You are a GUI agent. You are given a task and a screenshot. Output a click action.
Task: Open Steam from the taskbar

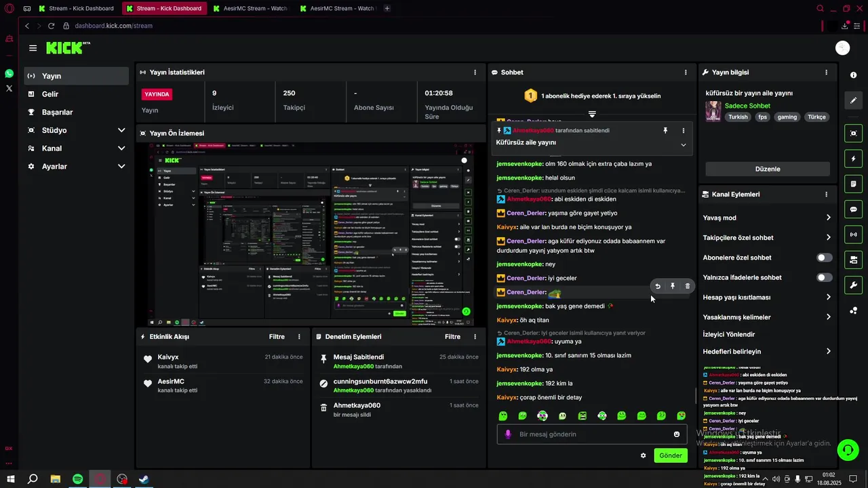point(144,479)
